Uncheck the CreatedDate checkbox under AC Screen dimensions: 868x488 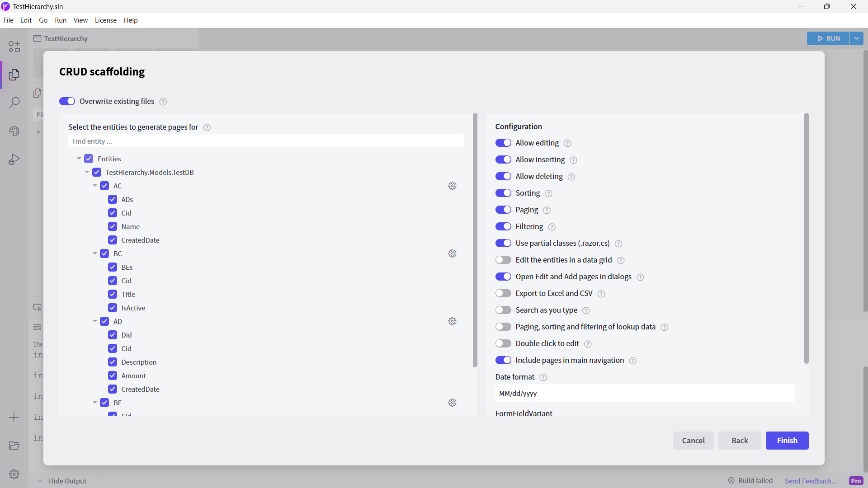[x=113, y=240]
